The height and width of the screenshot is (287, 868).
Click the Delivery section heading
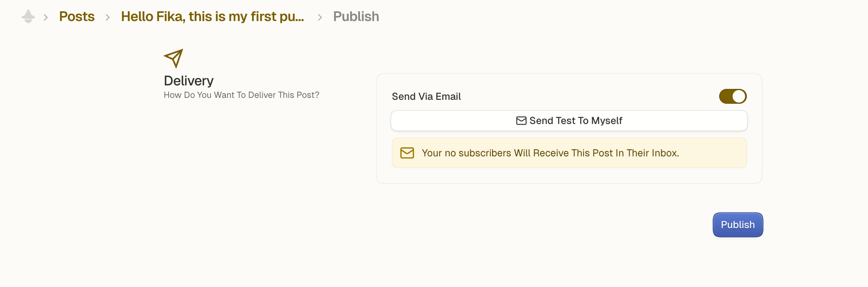point(189,81)
